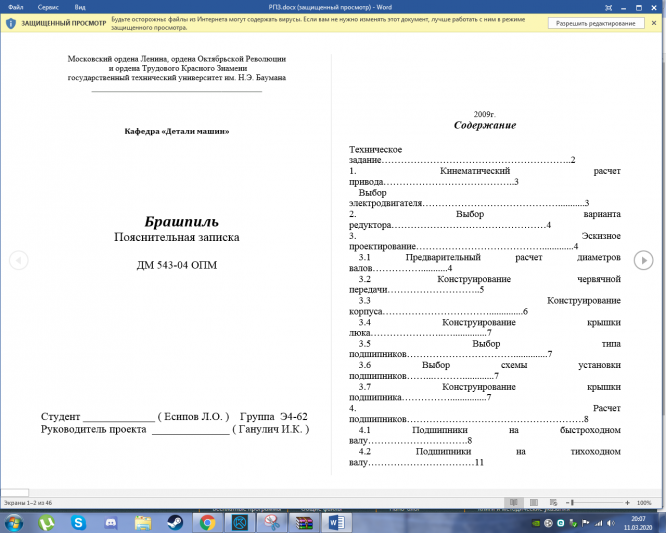Open the Snipping Tool in the taskbar
Screen dimensions: 666x533
[x=272, y=522]
